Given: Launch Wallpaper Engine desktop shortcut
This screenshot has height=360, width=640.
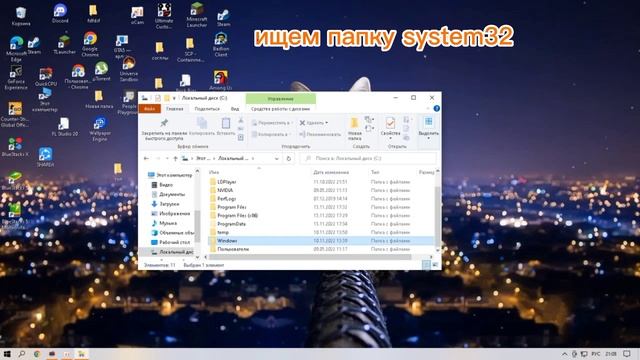Looking at the screenshot, I should (x=100, y=129).
